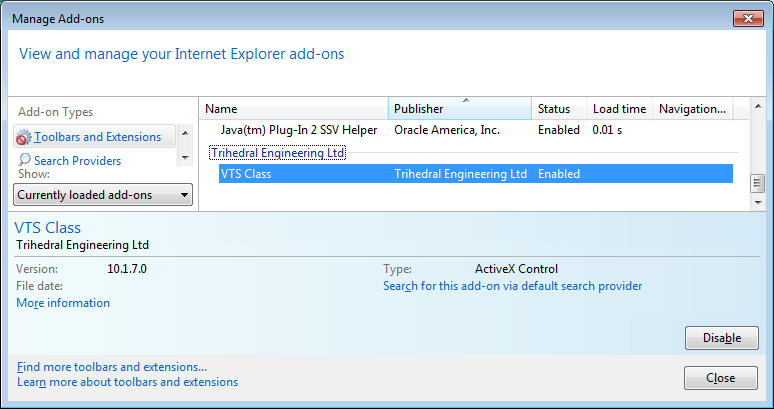The height and width of the screenshot is (409, 774).
Task: Open Find more toolbars and extensions link
Action: pos(112,367)
